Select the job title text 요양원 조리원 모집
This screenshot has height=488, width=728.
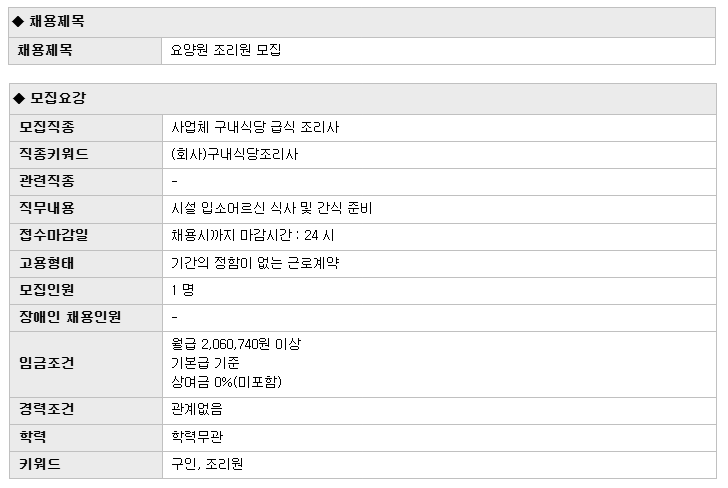click(x=226, y=50)
